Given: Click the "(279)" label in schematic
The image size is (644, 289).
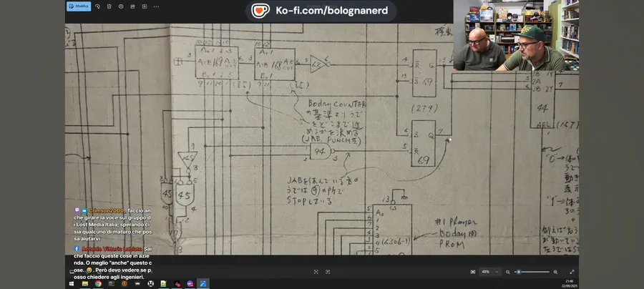Looking at the screenshot, I should click(424, 109).
